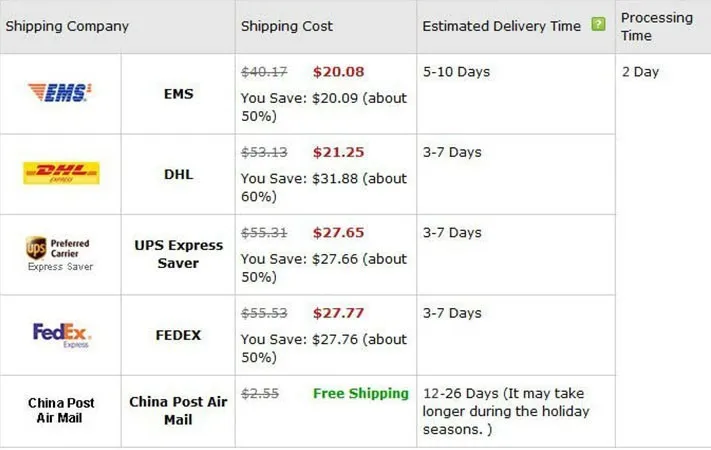
Task: Click the FedEx Express logo
Action: point(62,335)
